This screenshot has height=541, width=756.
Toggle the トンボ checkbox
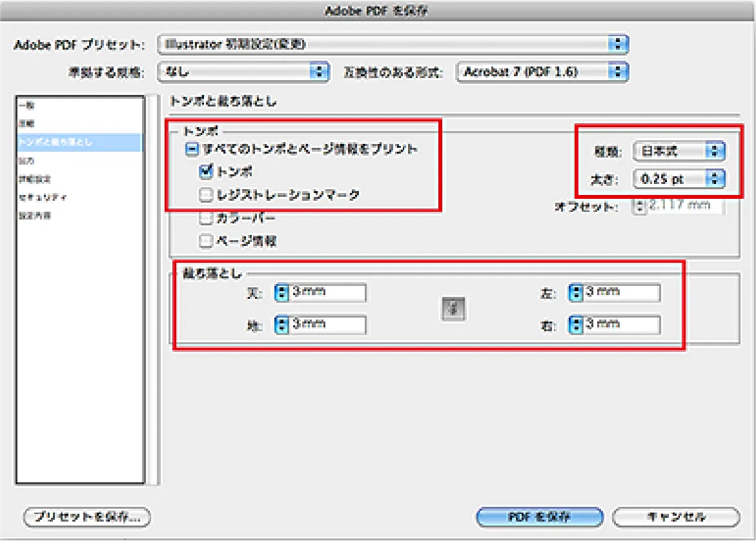[206, 172]
